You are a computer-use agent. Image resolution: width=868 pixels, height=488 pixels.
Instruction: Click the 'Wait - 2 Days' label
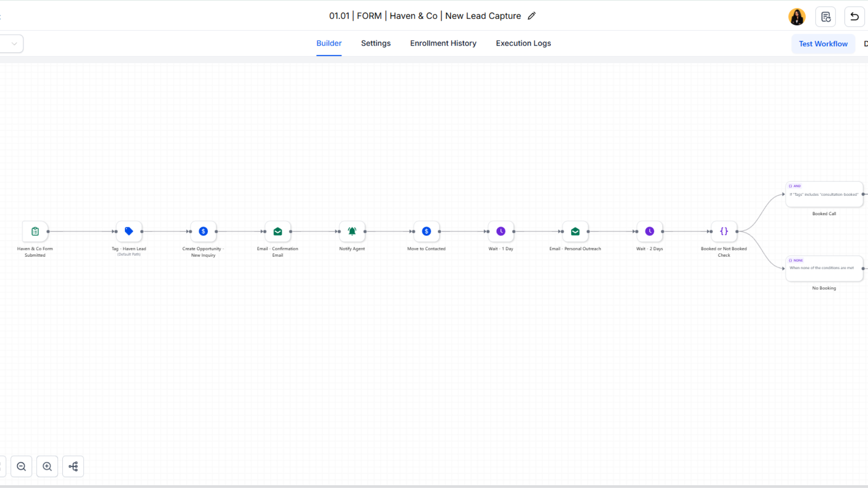pos(650,249)
